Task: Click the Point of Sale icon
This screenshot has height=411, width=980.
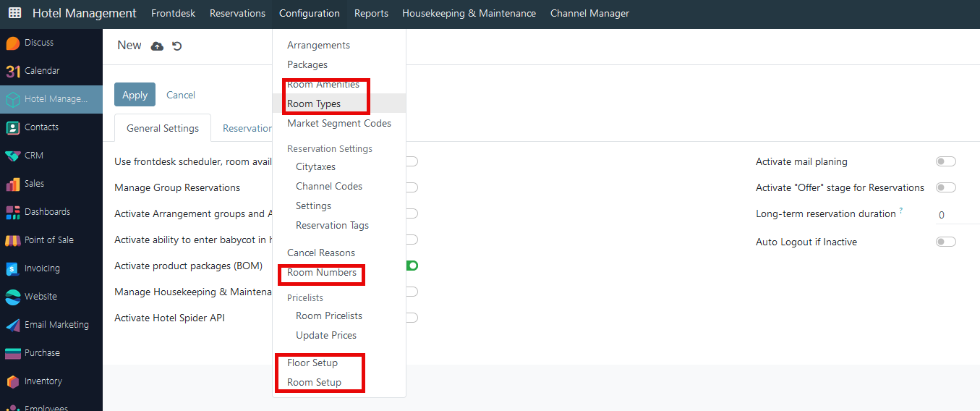Action: coord(12,240)
